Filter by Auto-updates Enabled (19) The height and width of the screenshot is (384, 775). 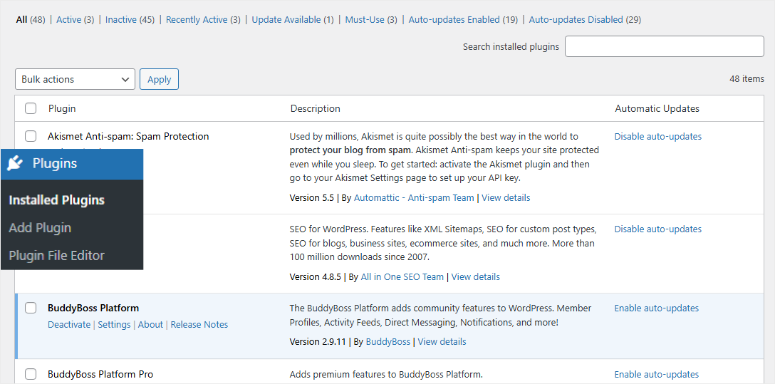[x=463, y=20]
